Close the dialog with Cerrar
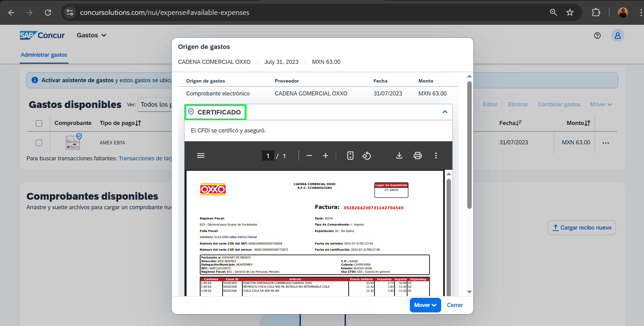This screenshot has height=326, width=644. click(455, 305)
